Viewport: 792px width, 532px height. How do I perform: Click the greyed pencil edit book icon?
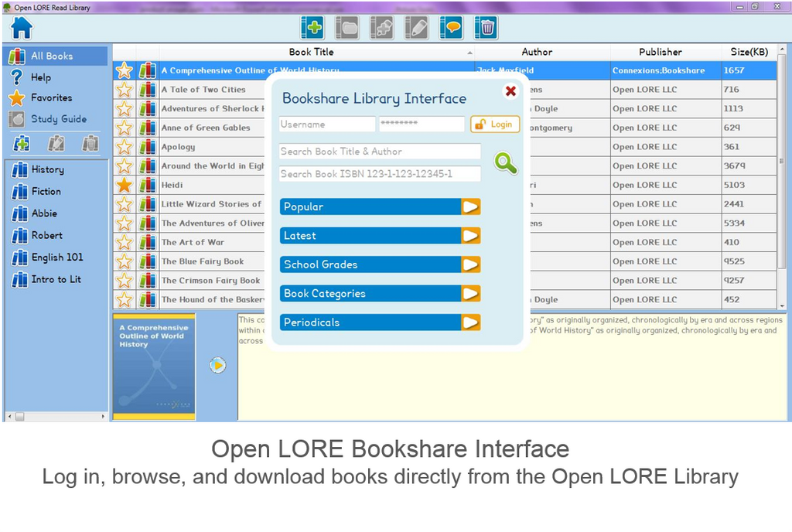click(x=417, y=27)
